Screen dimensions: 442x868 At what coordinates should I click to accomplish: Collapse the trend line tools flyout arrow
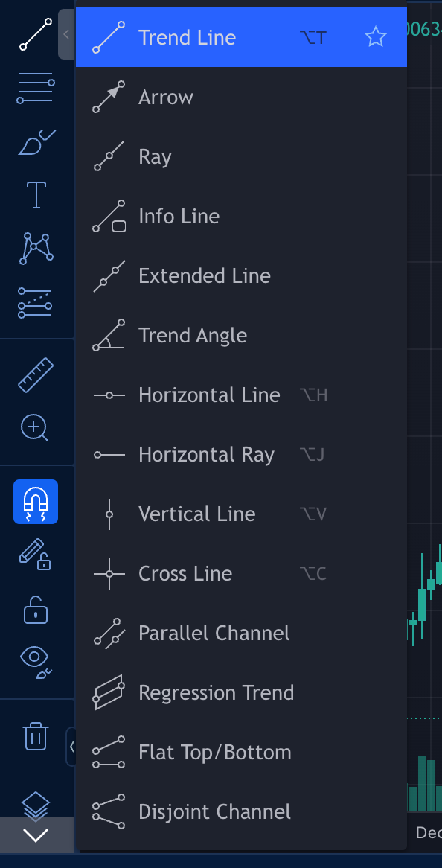tap(66, 34)
